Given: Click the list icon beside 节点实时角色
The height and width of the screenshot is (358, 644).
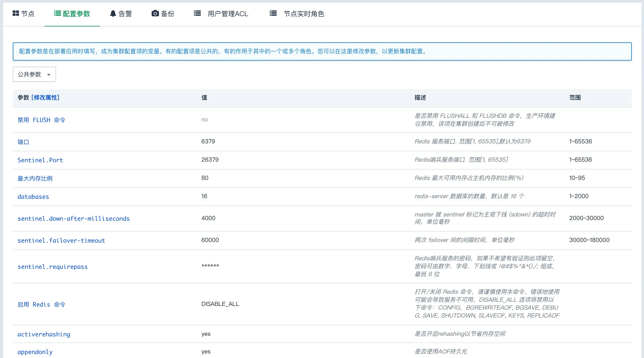Looking at the screenshot, I should tap(273, 13).
